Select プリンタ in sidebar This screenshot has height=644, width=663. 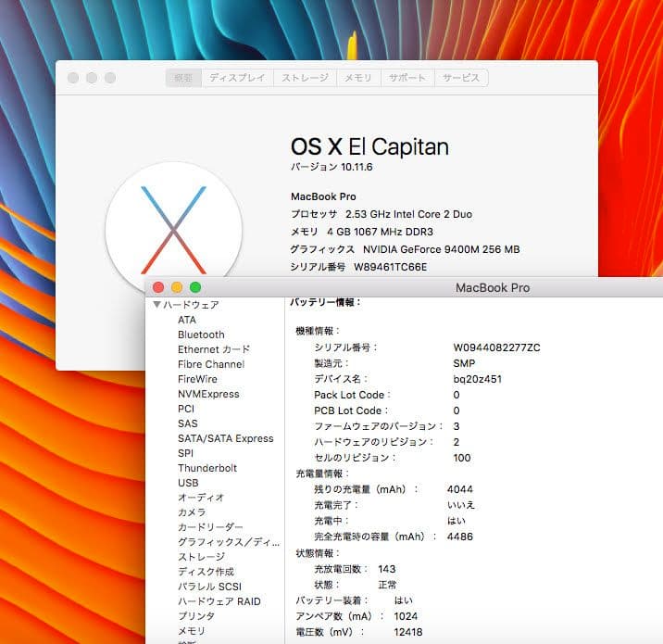click(196, 616)
